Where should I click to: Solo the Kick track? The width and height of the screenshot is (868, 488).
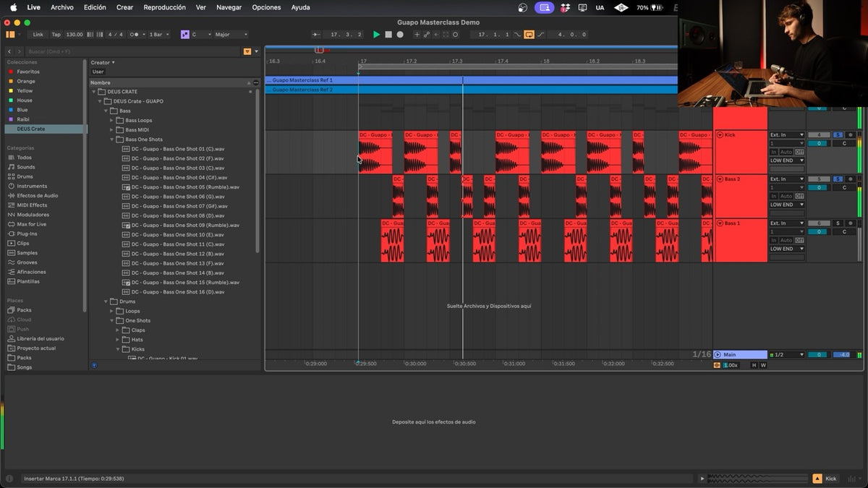(838, 135)
